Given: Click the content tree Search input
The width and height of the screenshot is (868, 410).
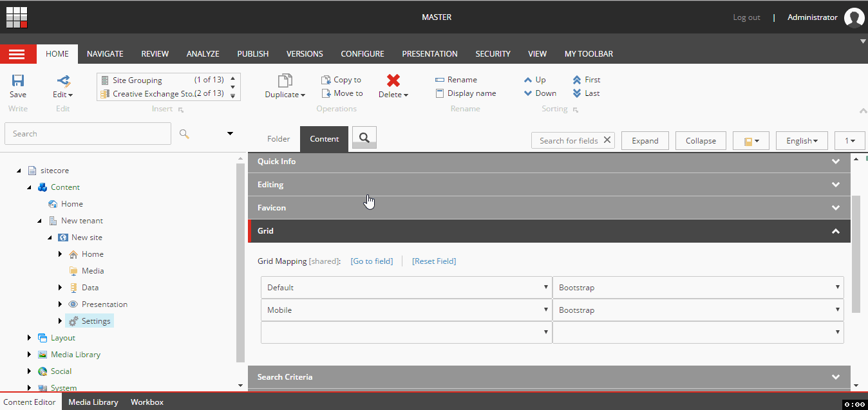Looking at the screenshot, I should click(x=88, y=134).
